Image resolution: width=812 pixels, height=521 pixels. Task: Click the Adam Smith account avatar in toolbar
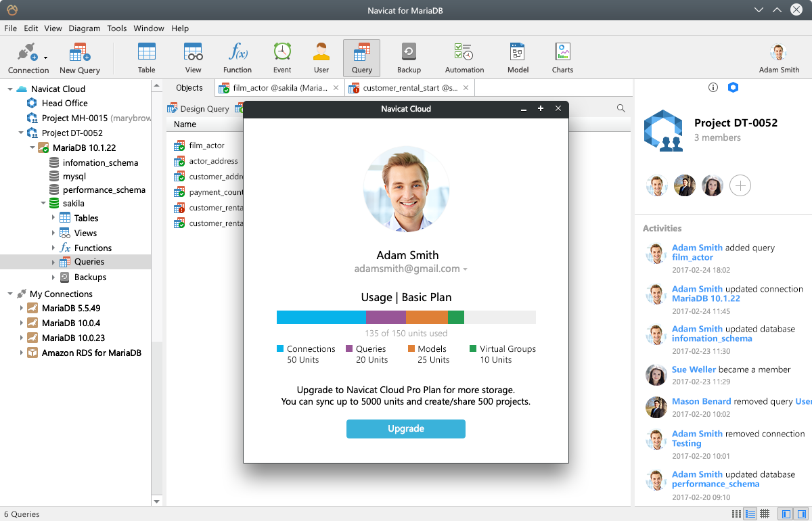(x=779, y=53)
